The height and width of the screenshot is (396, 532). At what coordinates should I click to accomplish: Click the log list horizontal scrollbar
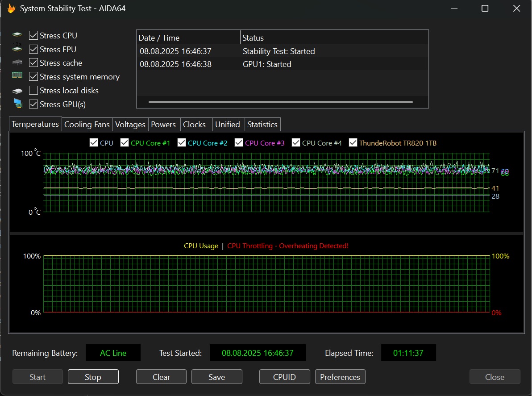[280, 102]
